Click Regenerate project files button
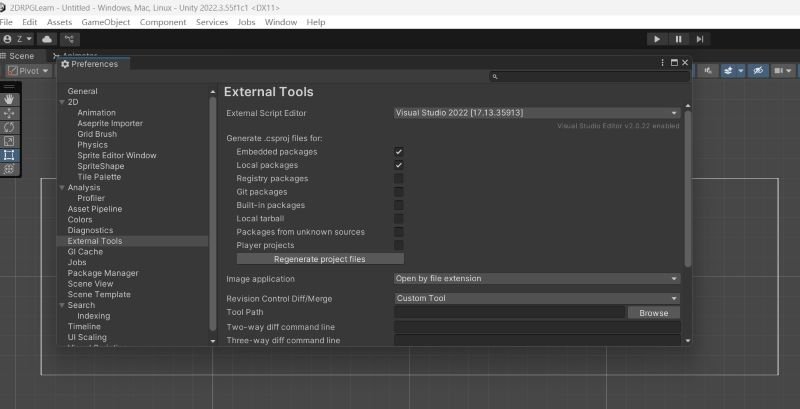800x409 pixels. click(320, 259)
